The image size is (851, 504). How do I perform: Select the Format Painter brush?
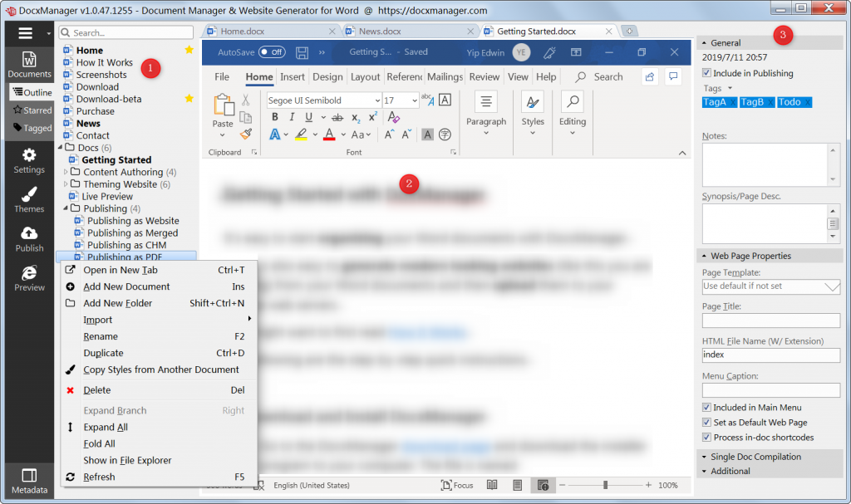click(246, 134)
